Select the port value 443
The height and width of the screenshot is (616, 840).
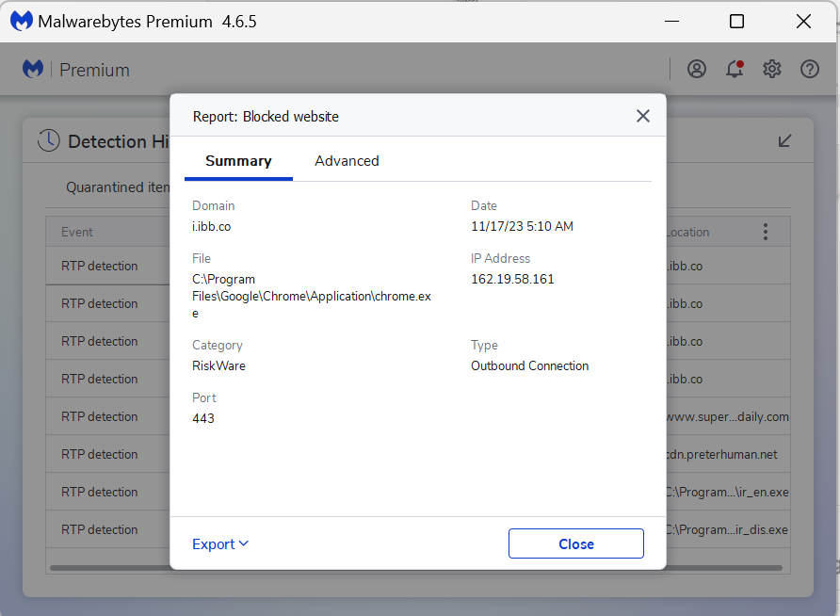tap(203, 418)
